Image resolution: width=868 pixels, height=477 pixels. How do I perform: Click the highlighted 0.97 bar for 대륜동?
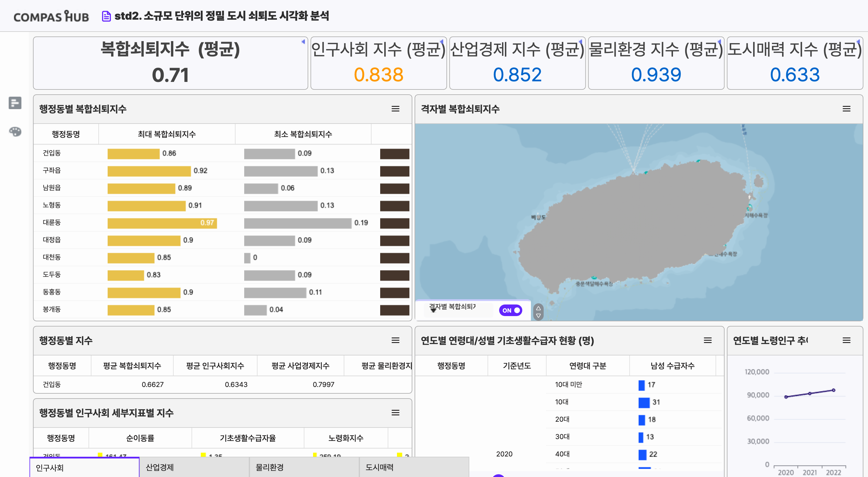(x=162, y=223)
